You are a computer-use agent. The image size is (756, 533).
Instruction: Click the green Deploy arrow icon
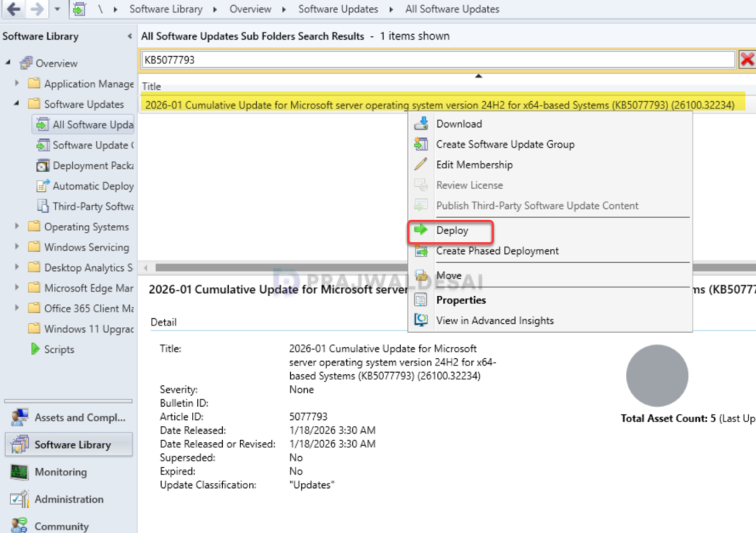pyautogui.click(x=421, y=230)
